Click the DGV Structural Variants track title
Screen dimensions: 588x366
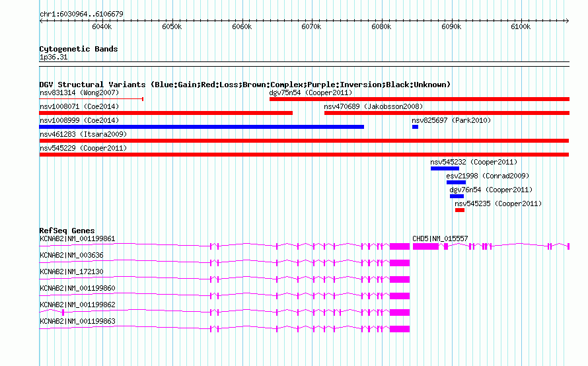tap(245, 85)
